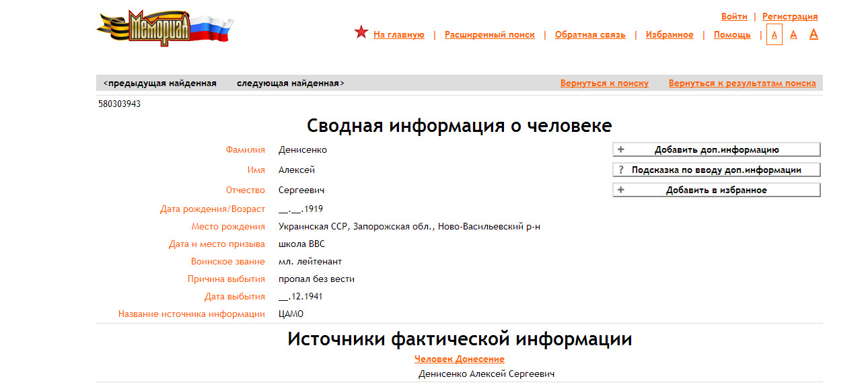The width and height of the screenshot is (868, 389).
Task: Click Вернуться к поиску link
Action: pos(604,83)
